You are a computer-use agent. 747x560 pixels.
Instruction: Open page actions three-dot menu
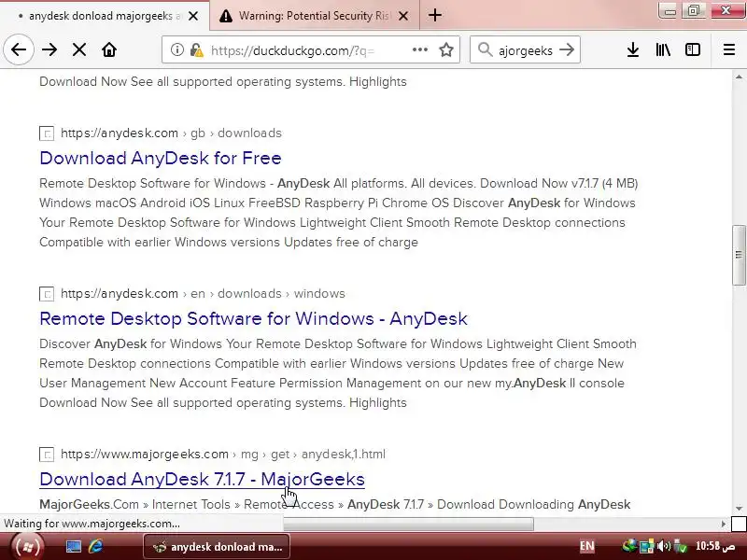419,49
